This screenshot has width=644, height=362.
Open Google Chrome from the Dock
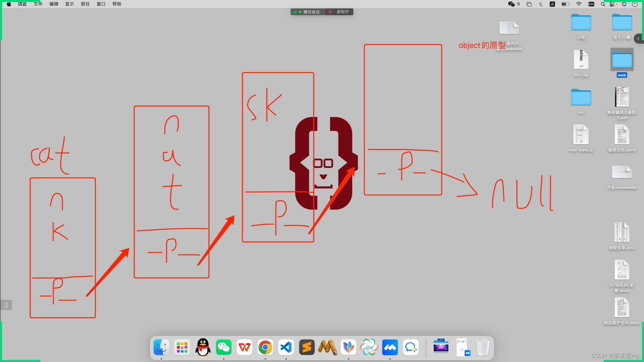[x=265, y=347]
